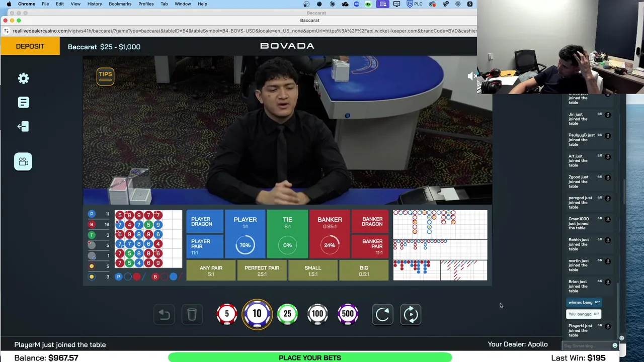This screenshot has height=362, width=644.
Task: Select the 10 chip
Action: (257, 314)
